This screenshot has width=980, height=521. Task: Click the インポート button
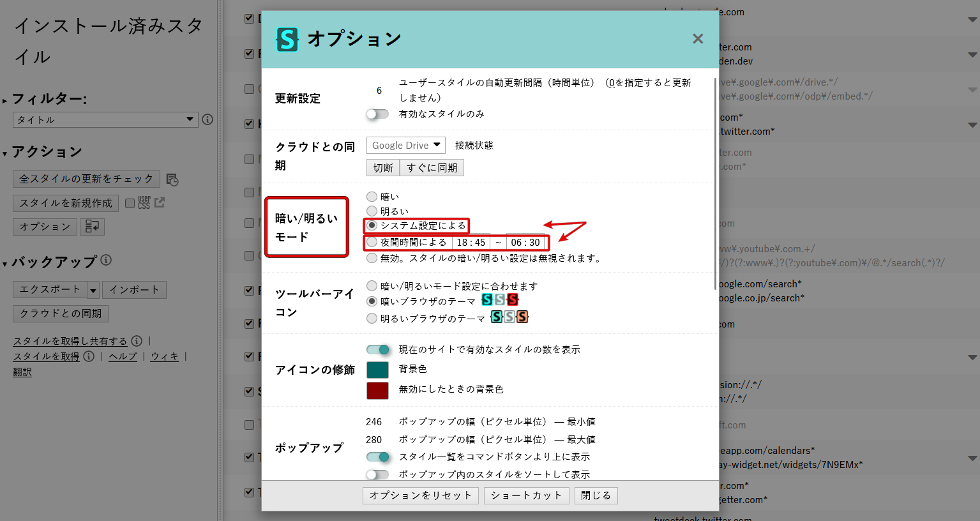click(x=134, y=290)
